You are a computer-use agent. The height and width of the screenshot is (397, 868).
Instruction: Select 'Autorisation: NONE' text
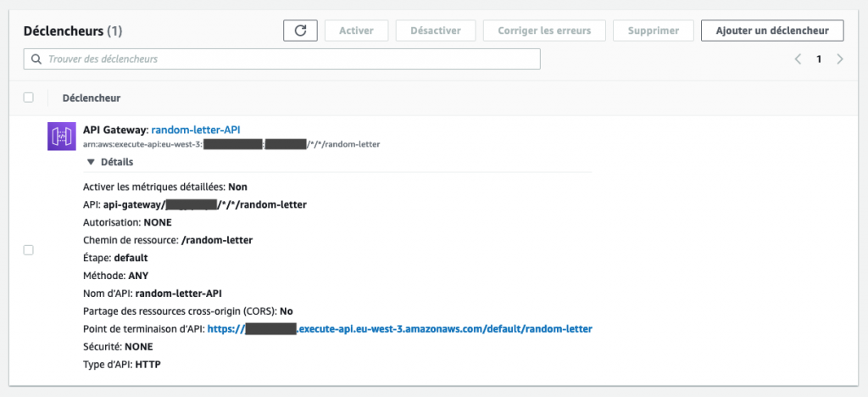pyautogui.click(x=127, y=222)
